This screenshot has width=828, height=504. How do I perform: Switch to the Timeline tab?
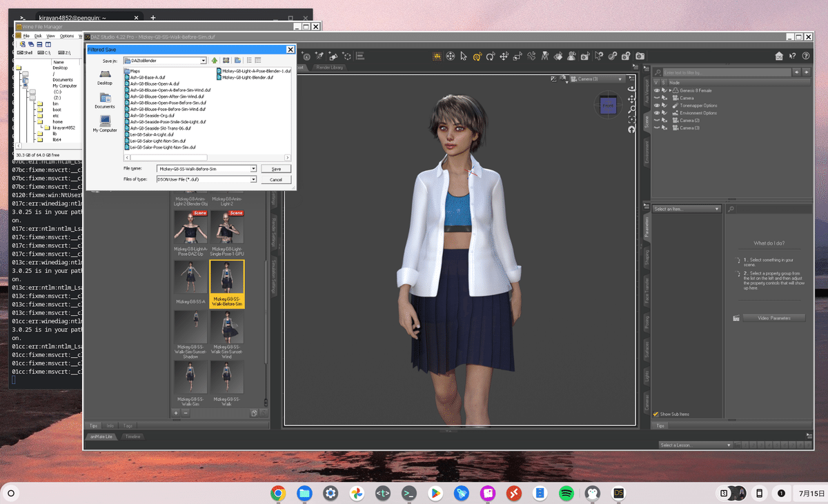(x=132, y=436)
